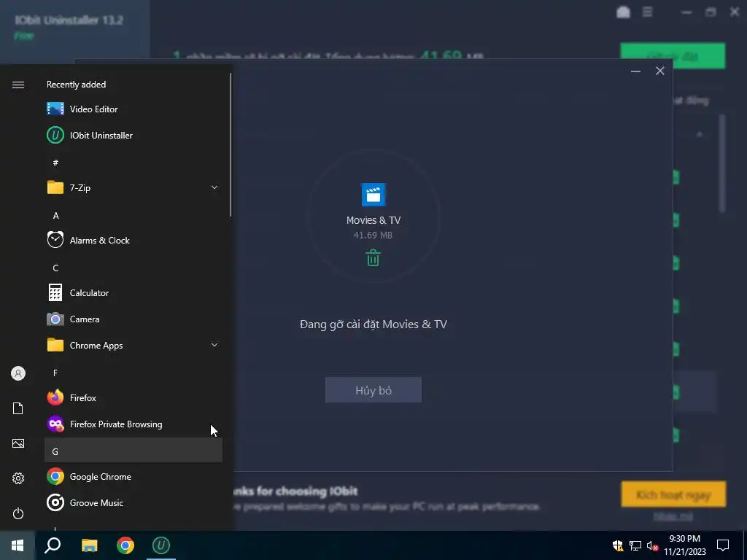Click the Windows Start button
Viewport: 747px width, 560px height.
[x=18, y=545]
